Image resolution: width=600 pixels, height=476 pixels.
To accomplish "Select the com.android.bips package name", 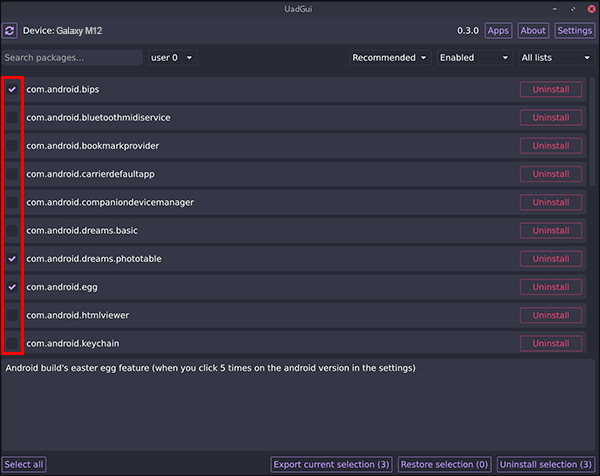I will pos(63,89).
